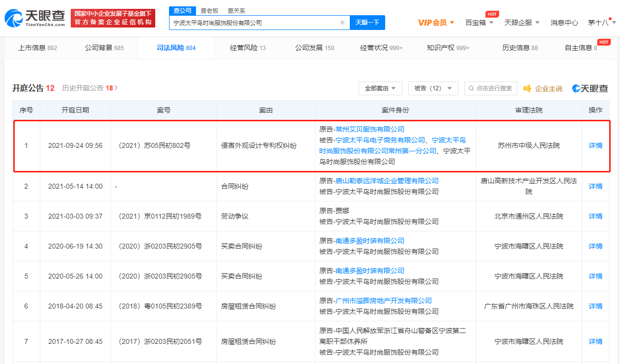Clear the search box with the X icon

tap(342, 23)
